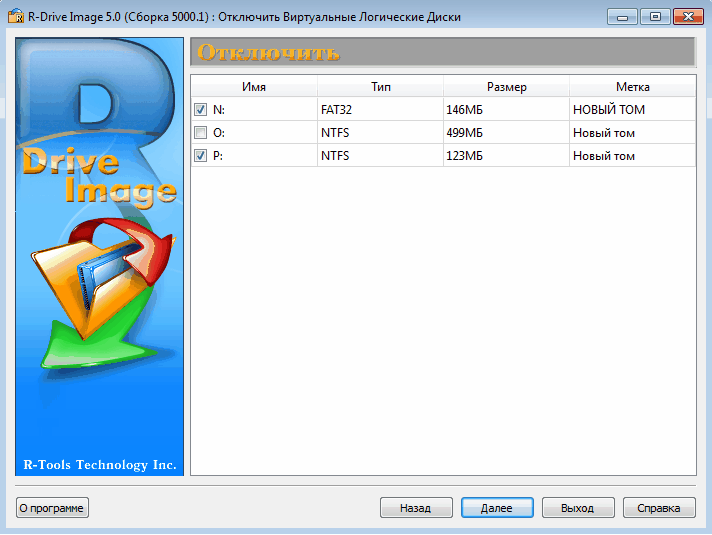The image size is (712, 535).
Task: Sort by the Имя column header
Action: (254, 86)
